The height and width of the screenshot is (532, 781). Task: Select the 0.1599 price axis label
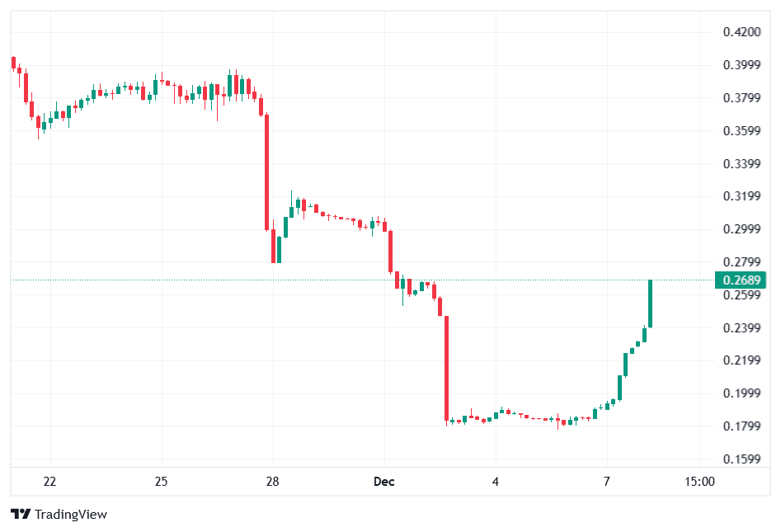pyautogui.click(x=741, y=459)
